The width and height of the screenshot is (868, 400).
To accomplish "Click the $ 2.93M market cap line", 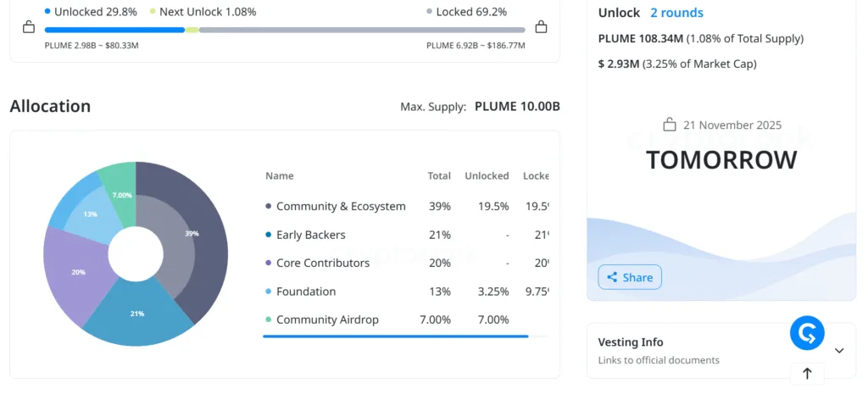I will [x=677, y=64].
